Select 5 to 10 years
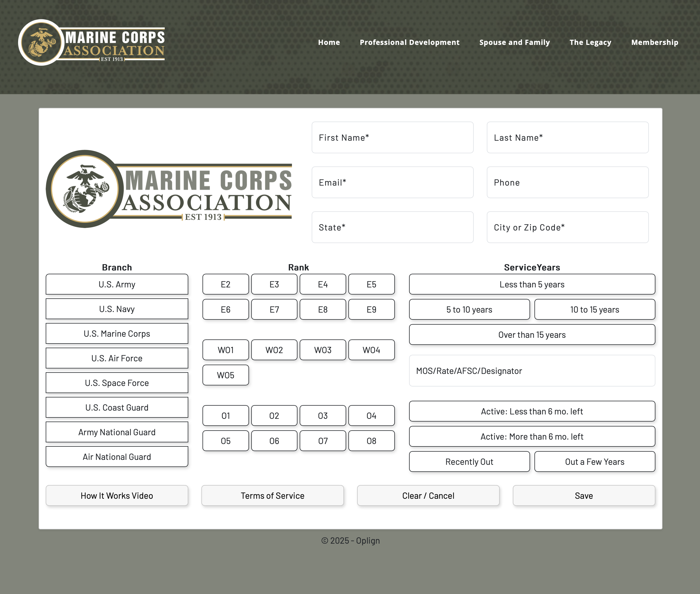 pyautogui.click(x=469, y=310)
